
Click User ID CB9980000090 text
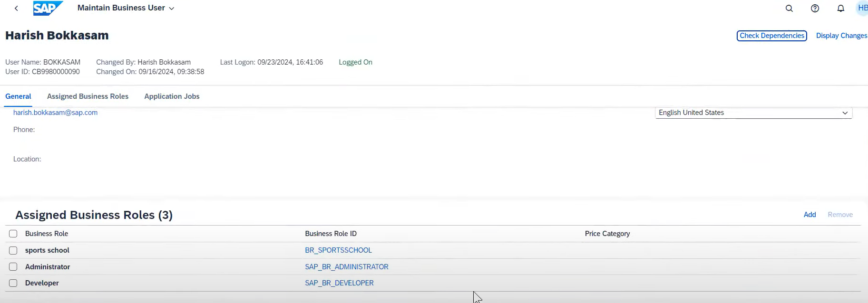(42, 72)
